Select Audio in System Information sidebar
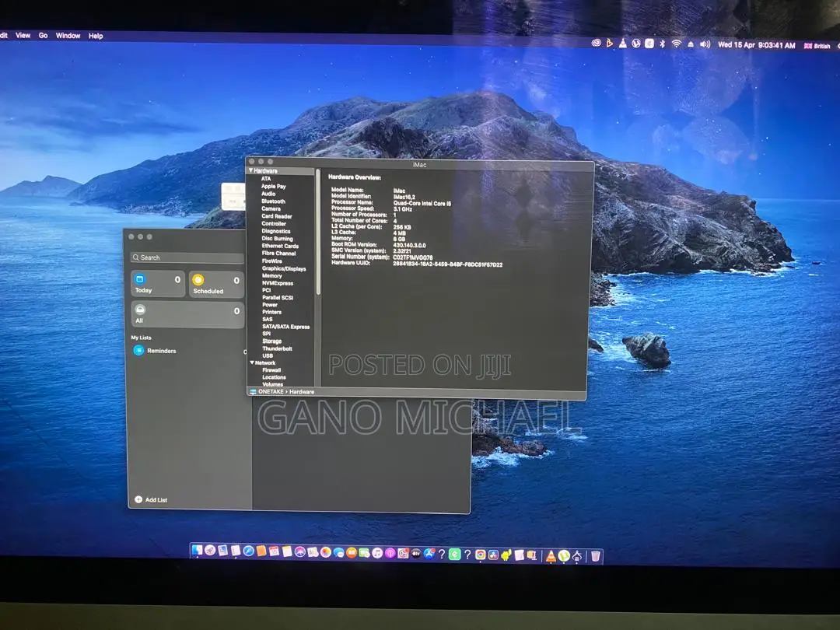Viewport: 840px width, 630px height. click(x=268, y=194)
